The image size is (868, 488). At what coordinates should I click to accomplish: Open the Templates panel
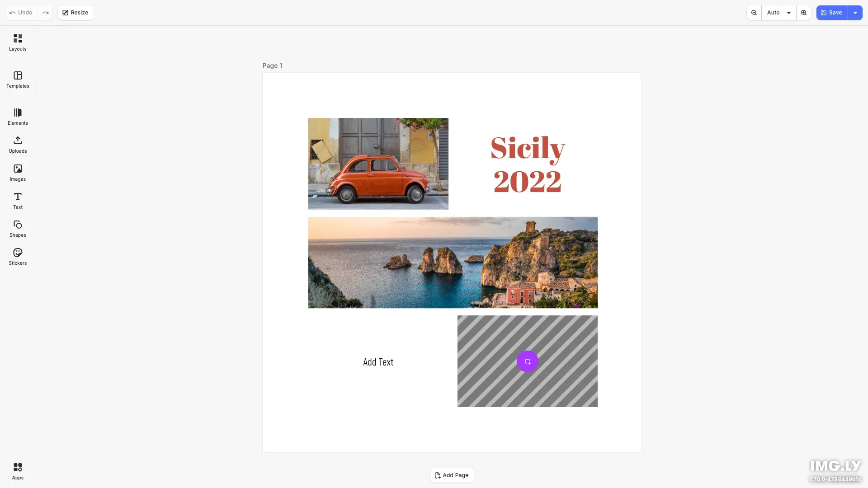coord(18,80)
